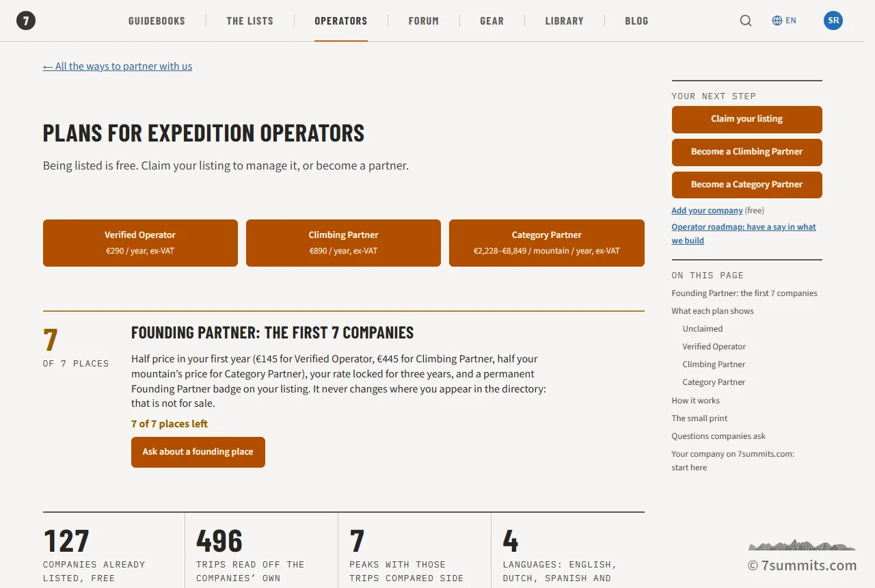This screenshot has width=875, height=588.
Task: Click the 7 logo icon
Action: point(26,21)
